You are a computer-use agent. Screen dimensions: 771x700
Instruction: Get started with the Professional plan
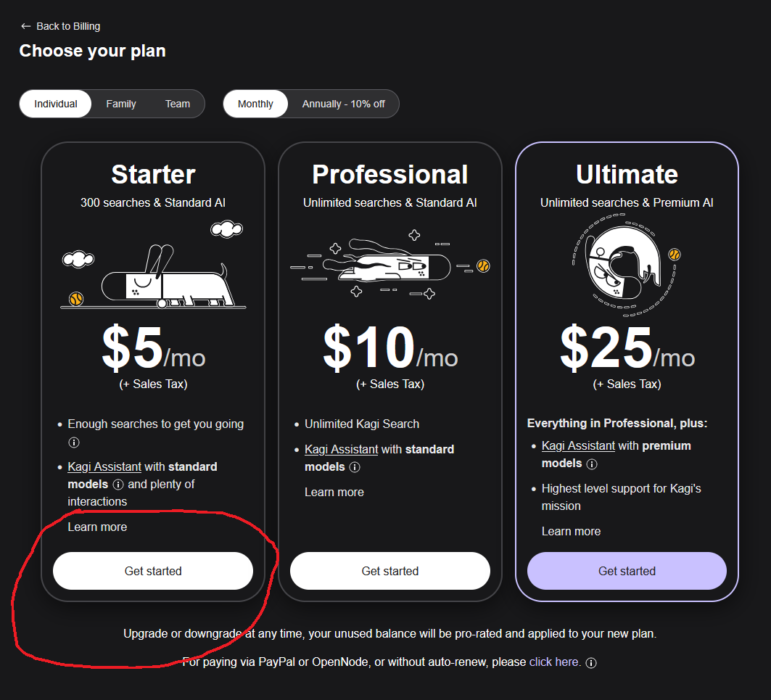coord(390,571)
